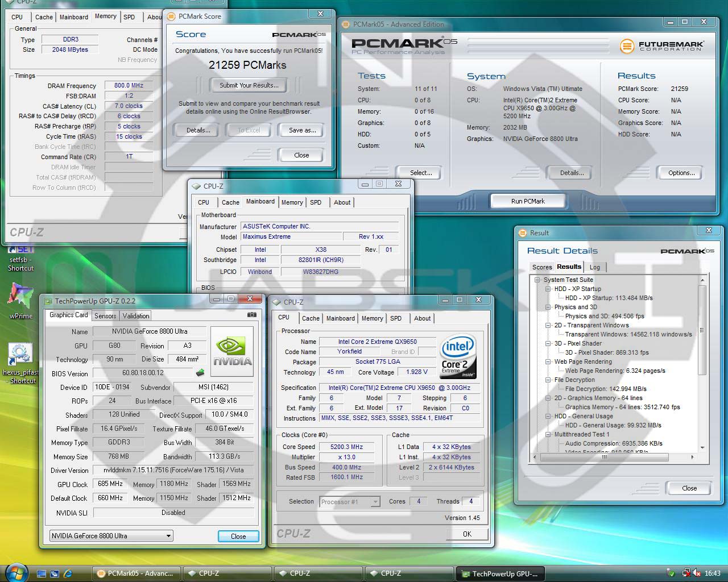Click the NVIDIA logo in GPU-Z
This screenshot has width=728, height=582.
pos(232,351)
